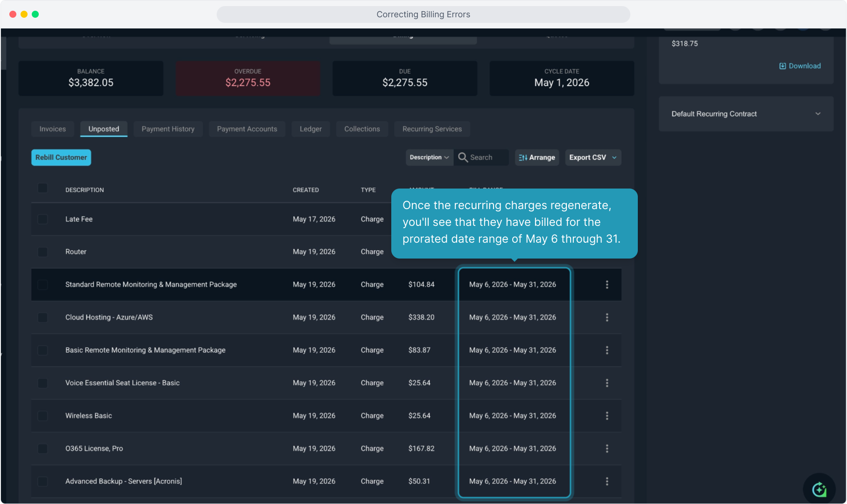Select the Cloud Hosting - Azure/AWS checkbox

tap(42, 317)
